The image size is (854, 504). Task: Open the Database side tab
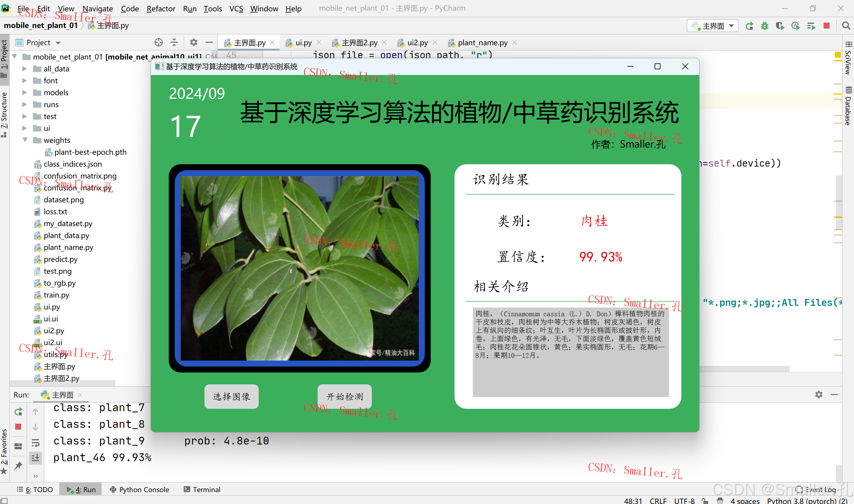pyautogui.click(x=848, y=106)
